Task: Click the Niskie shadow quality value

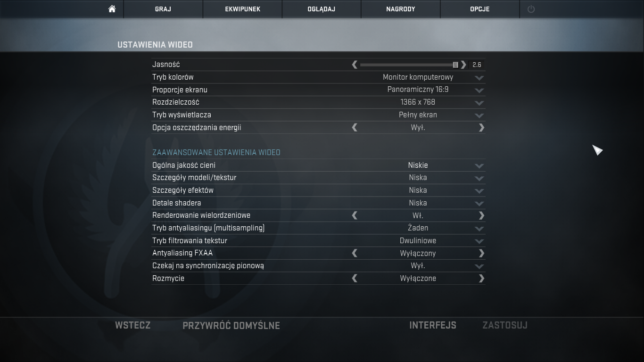Action: [x=418, y=165]
